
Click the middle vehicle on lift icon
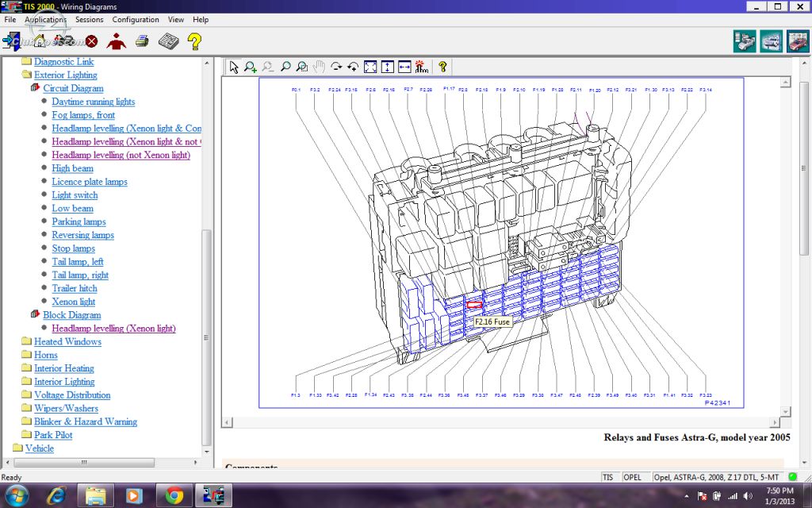771,41
